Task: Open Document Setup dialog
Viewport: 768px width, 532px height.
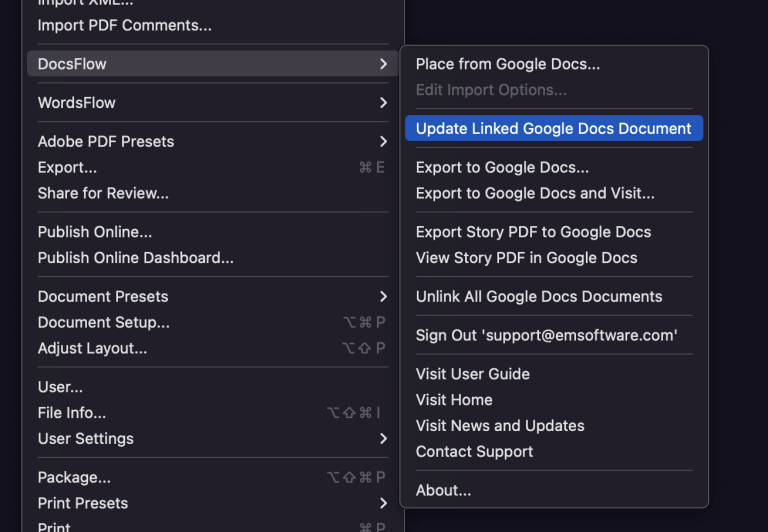Action: tap(104, 323)
